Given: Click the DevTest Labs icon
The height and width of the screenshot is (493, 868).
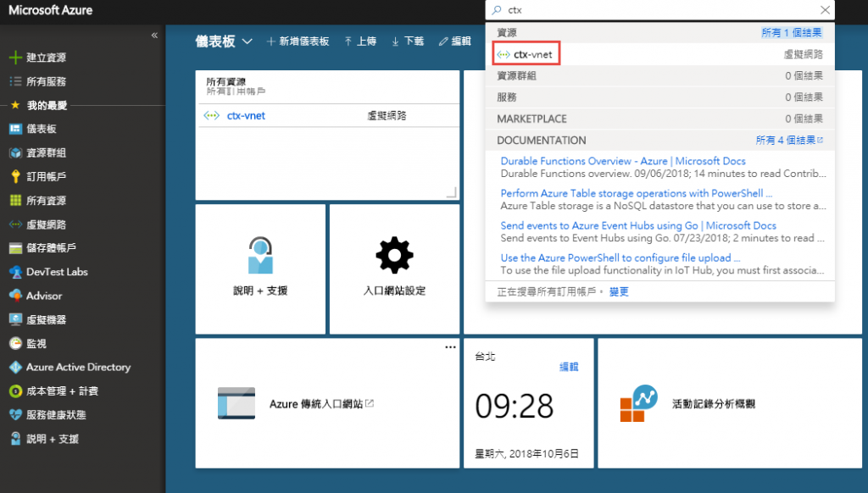Looking at the screenshot, I should (15, 272).
